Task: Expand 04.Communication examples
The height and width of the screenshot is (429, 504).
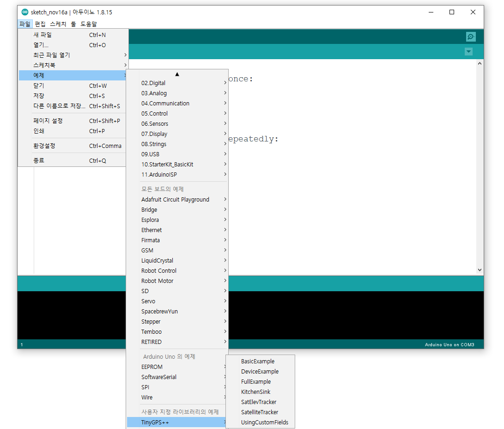Action: click(177, 104)
